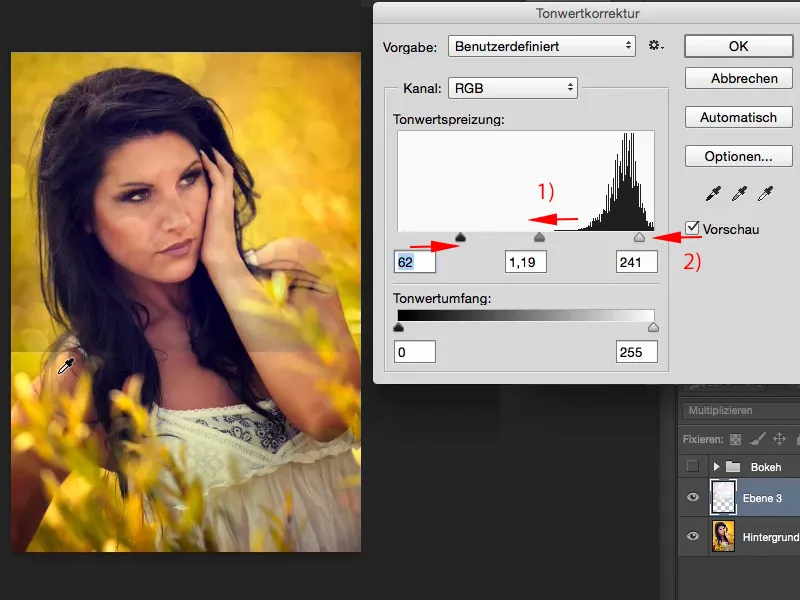Select the Hintergrund layer thumbnail
The width and height of the screenshot is (800, 600).
pyautogui.click(x=723, y=536)
